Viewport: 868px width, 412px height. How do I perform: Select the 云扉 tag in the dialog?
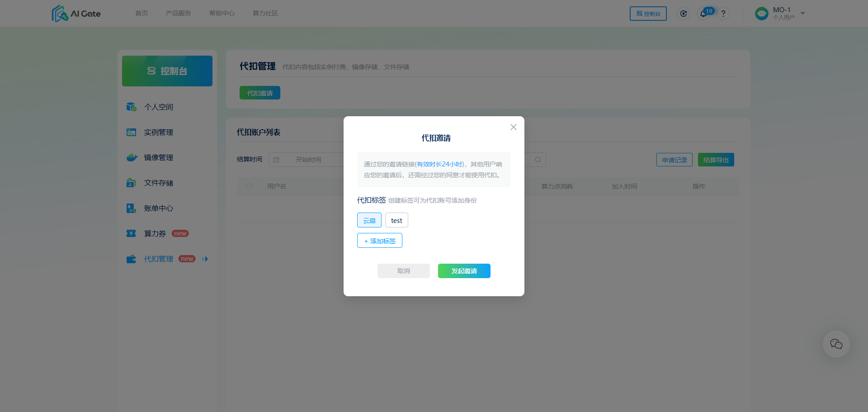pos(369,220)
